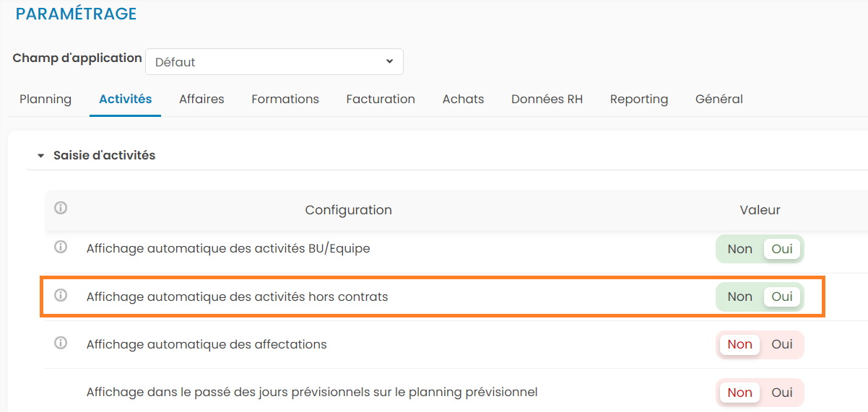Click info icon beside affectations row
The width and height of the screenshot is (868, 412).
pos(61,343)
